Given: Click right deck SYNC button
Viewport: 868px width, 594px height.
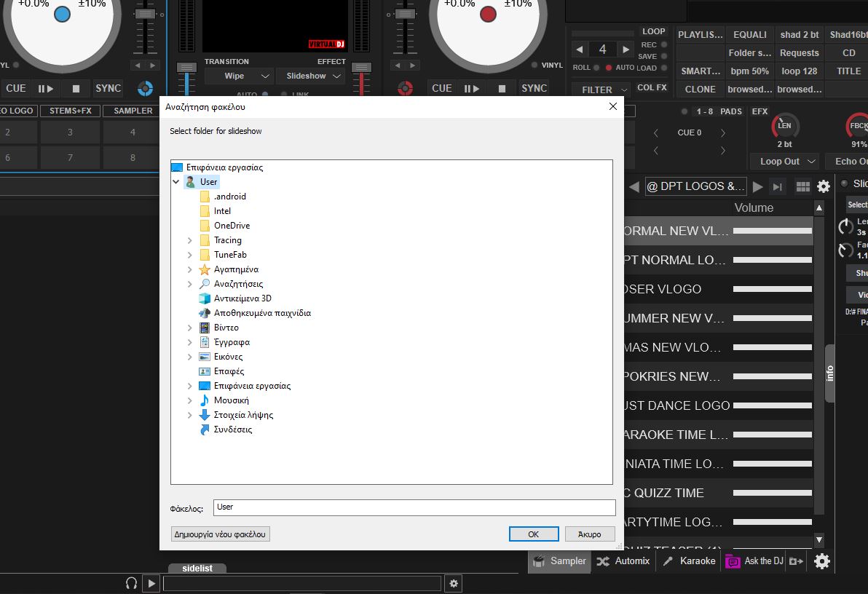Looking at the screenshot, I should click(534, 89).
